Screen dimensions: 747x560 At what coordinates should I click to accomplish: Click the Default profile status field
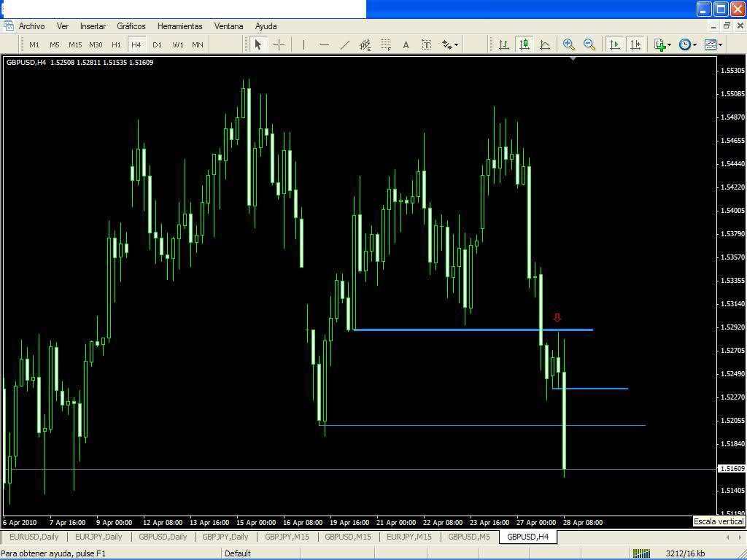pyautogui.click(x=238, y=553)
